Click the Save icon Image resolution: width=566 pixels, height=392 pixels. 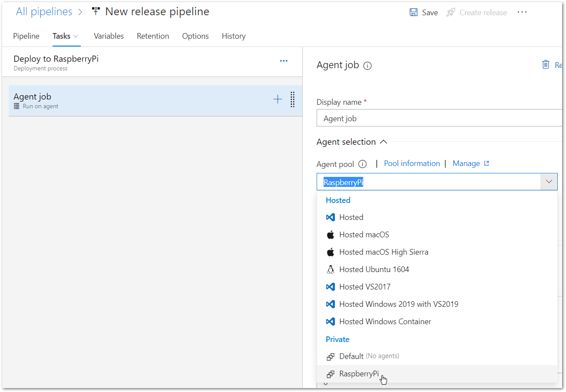pyautogui.click(x=413, y=12)
